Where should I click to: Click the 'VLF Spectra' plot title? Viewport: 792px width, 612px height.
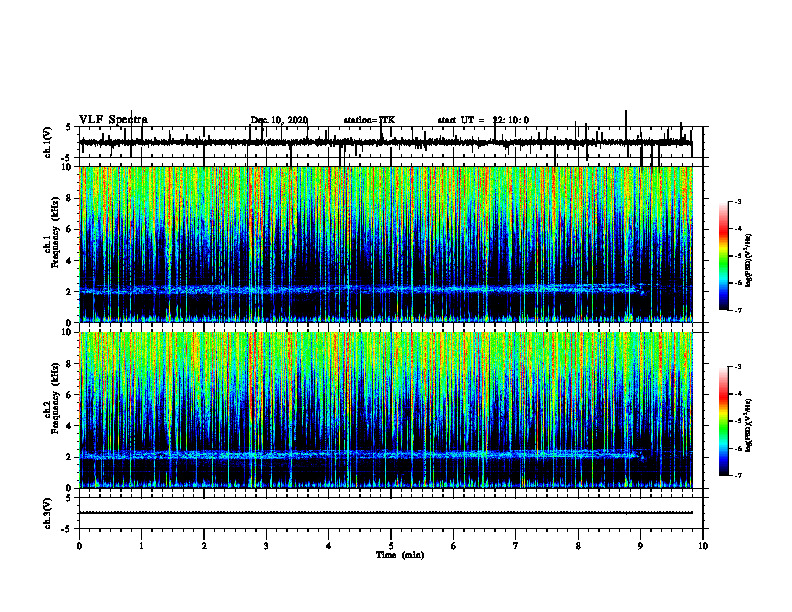(113, 120)
